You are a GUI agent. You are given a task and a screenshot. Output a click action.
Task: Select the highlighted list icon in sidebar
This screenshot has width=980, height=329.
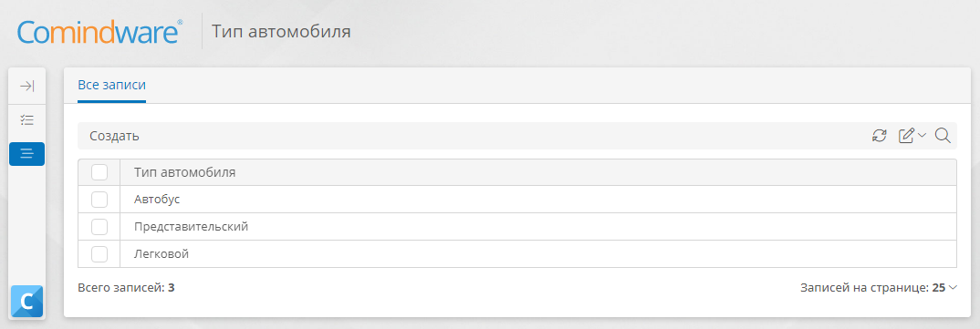26,154
